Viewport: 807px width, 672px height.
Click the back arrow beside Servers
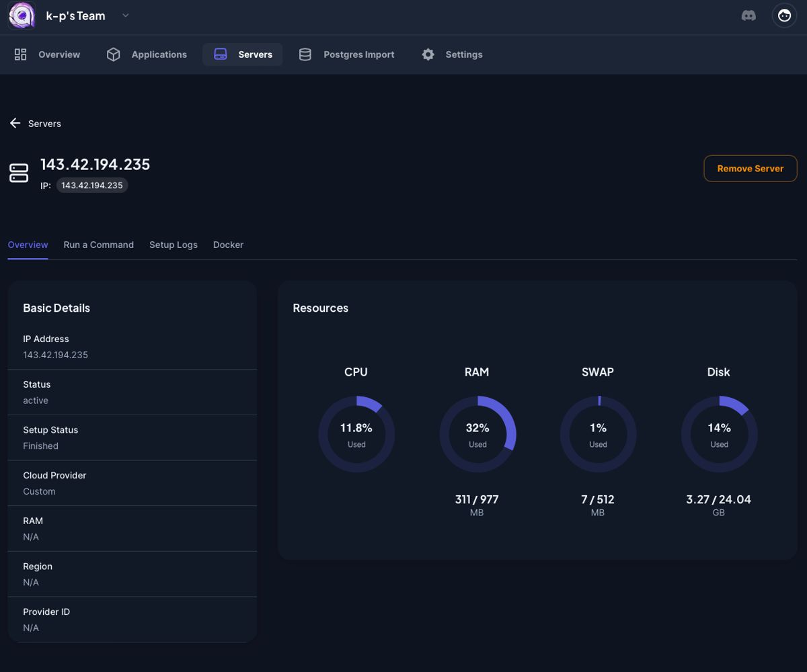click(x=15, y=124)
